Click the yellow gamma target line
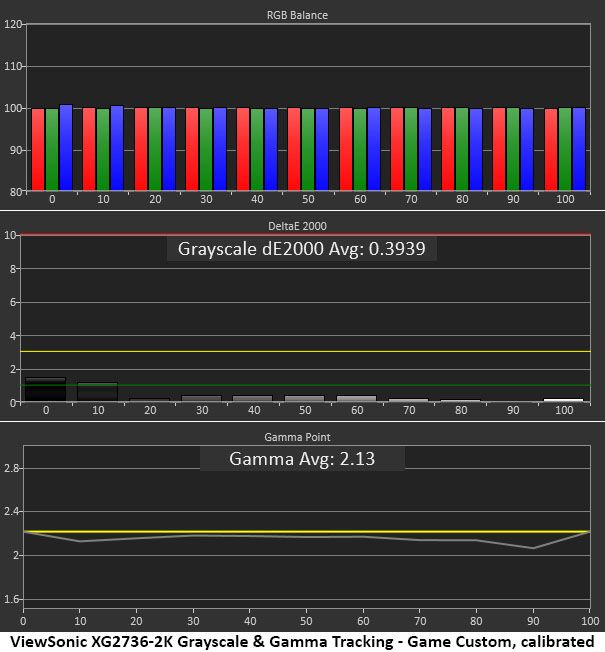 click(307, 531)
